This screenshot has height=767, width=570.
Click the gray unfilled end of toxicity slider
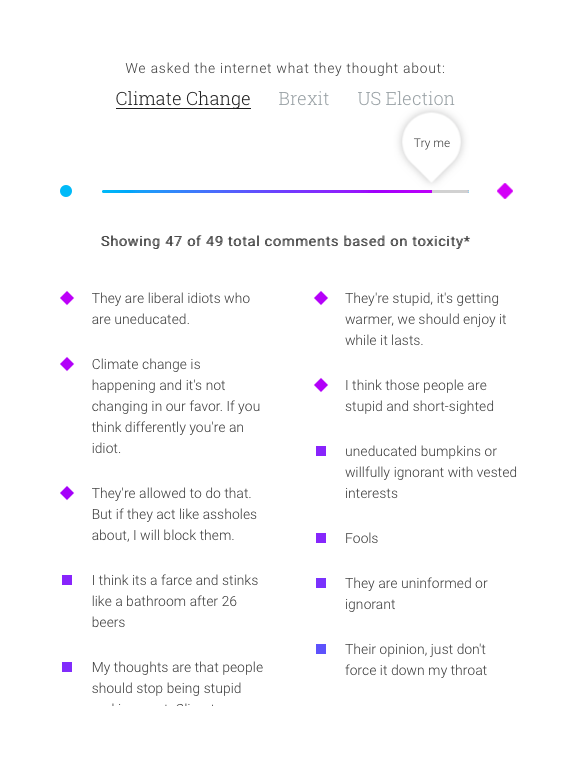(451, 191)
